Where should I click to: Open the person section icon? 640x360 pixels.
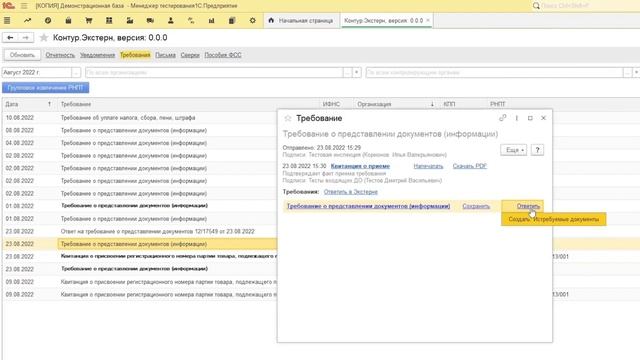171,20
